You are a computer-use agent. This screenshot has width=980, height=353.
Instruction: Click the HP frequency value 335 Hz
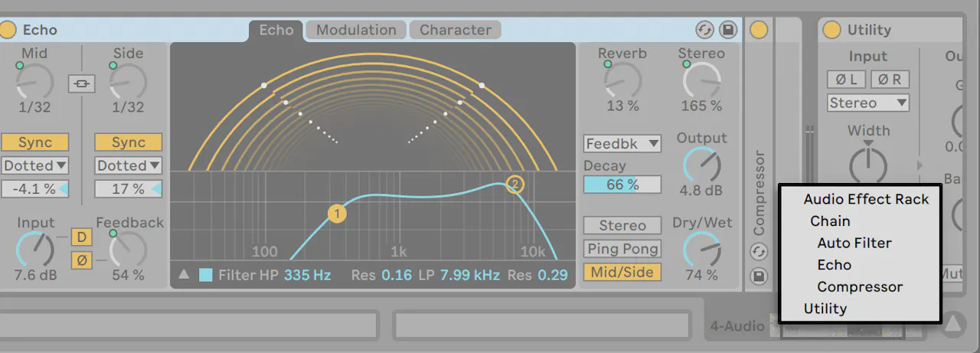pyautogui.click(x=308, y=275)
